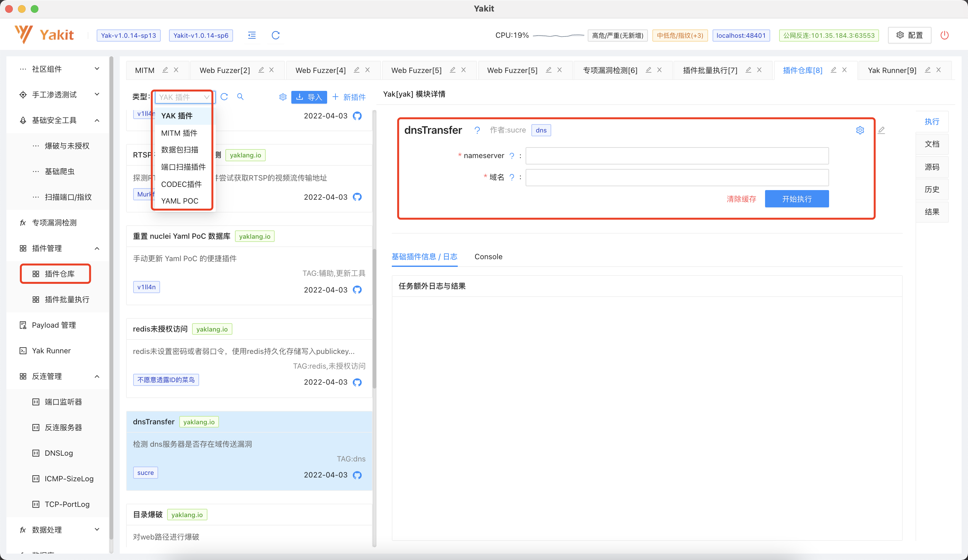This screenshot has width=968, height=560.
Task: Click the 开始执行 button
Action: tap(797, 199)
